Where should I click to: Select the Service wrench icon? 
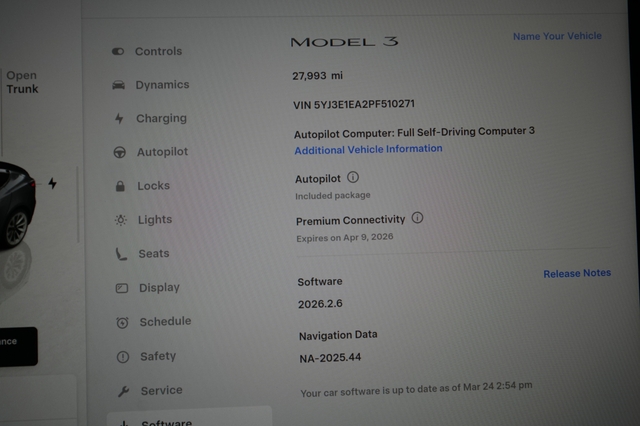coord(123,391)
